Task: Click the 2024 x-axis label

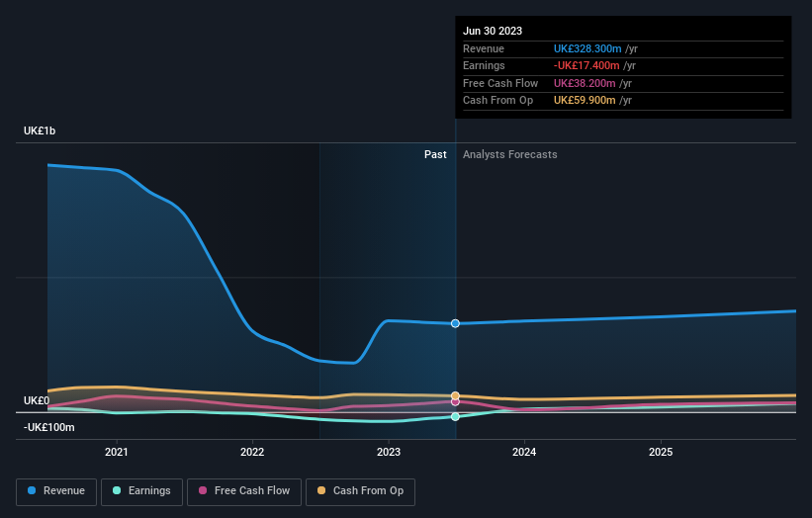Action: point(524,452)
